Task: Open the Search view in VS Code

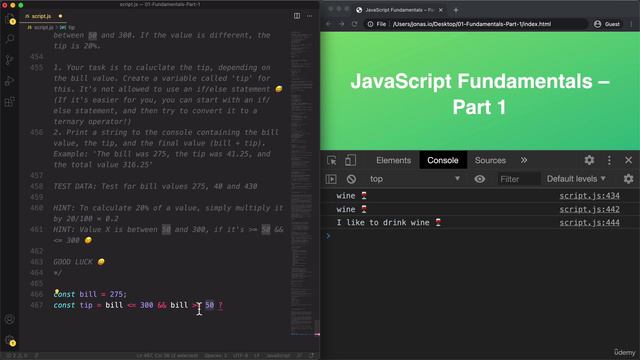Action: coord(10,39)
